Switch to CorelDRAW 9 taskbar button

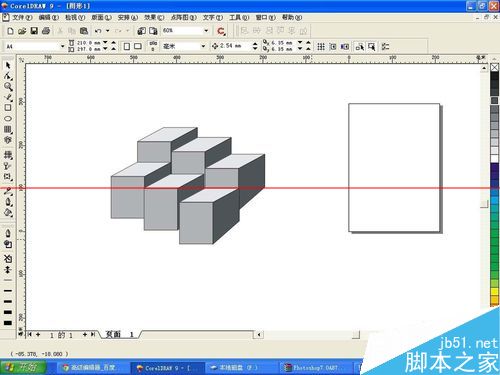coord(168,368)
